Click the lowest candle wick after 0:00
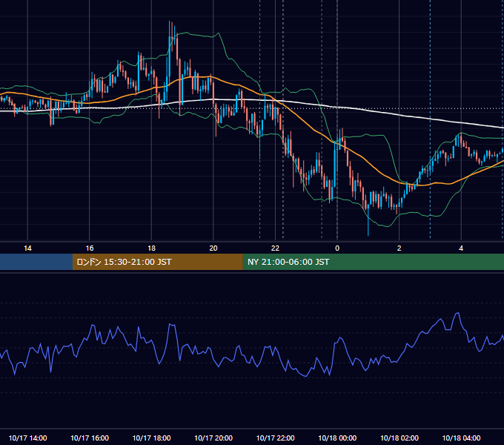Image resolution: width=504 pixels, height=445 pixels. [368, 220]
